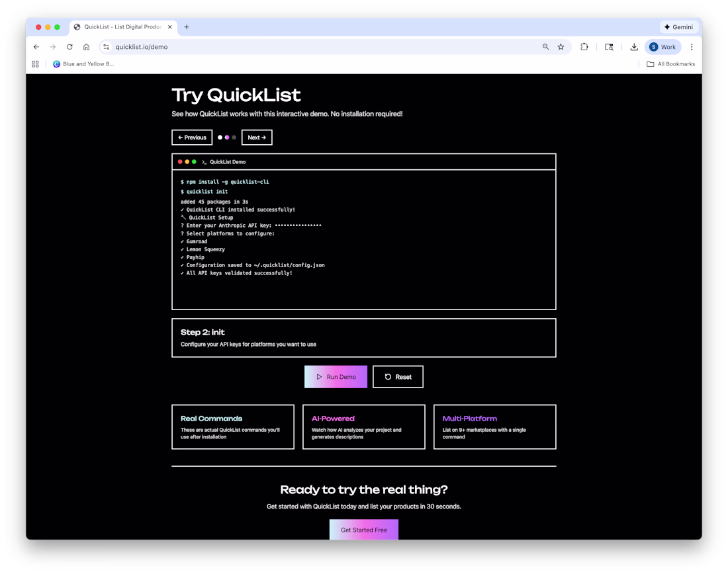Bookmark this page with the star icon

pos(561,47)
